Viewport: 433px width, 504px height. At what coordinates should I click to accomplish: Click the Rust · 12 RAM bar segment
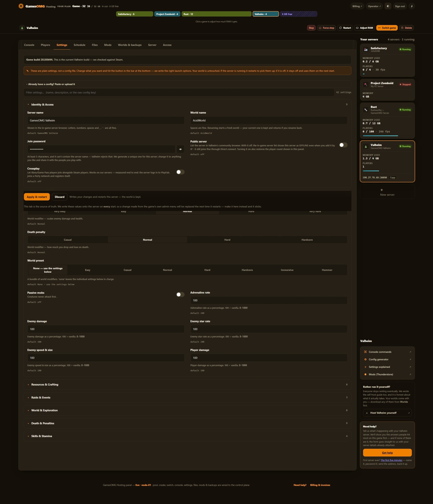point(216,14)
